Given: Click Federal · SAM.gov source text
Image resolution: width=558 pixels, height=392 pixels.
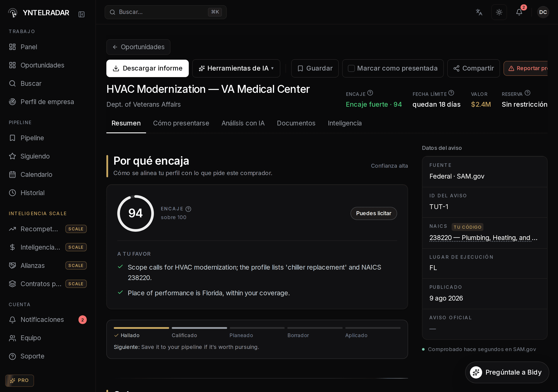Looking at the screenshot, I should pyautogui.click(x=457, y=176).
